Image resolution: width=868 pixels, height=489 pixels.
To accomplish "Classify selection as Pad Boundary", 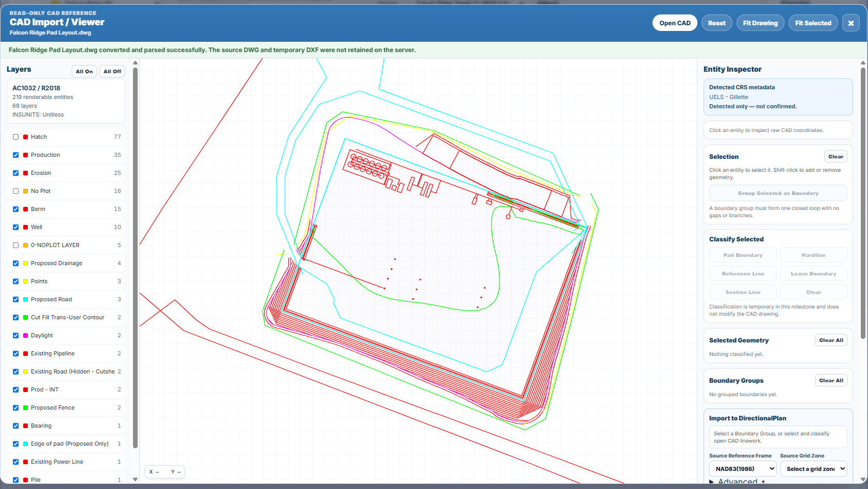I will click(x=743, y=255).
